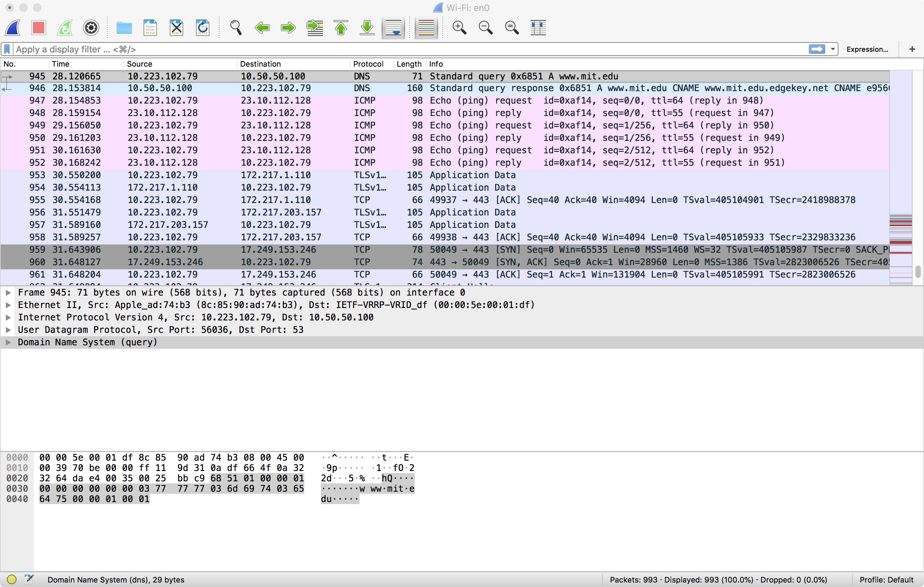
Task: Open the recent filters dropdown arrow
Action: click(832, 49)
